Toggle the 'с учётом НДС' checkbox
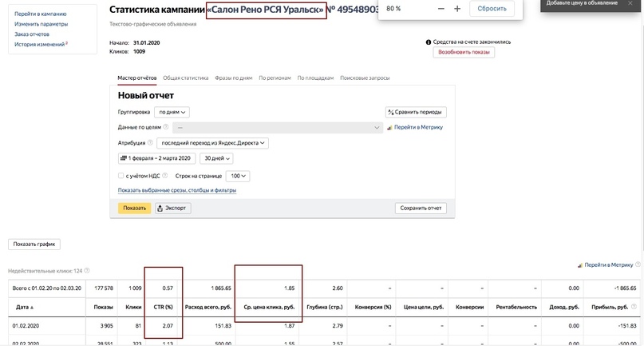The image size is (644, 346). coord(121,176)
